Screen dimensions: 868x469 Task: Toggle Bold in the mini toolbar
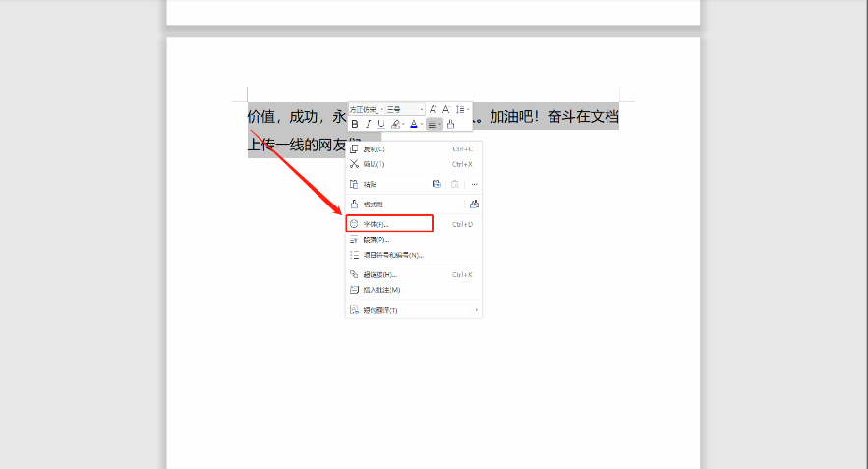point(355,125)
